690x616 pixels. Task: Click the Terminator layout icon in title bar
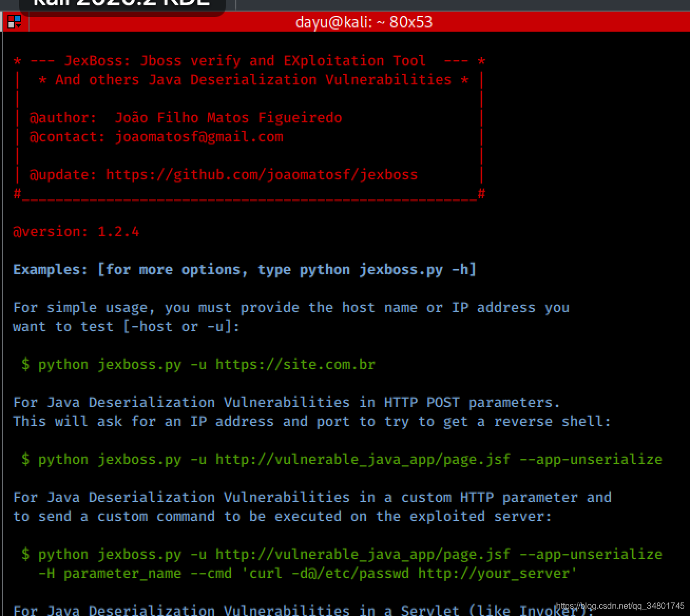tap(14, 22)
